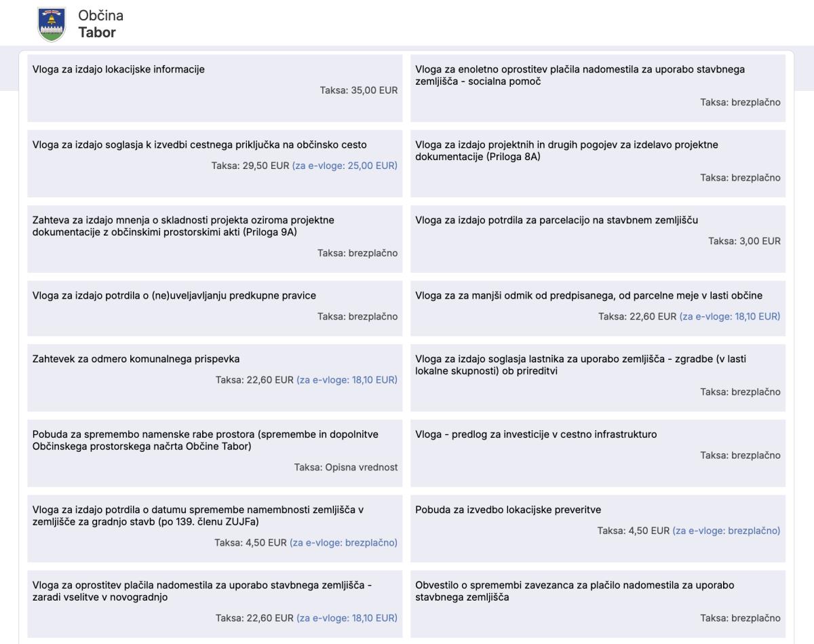Open Obvestilo o spremembi zavezanca form
The width and height of the screenshot is (814, 644).
[575, 591]
